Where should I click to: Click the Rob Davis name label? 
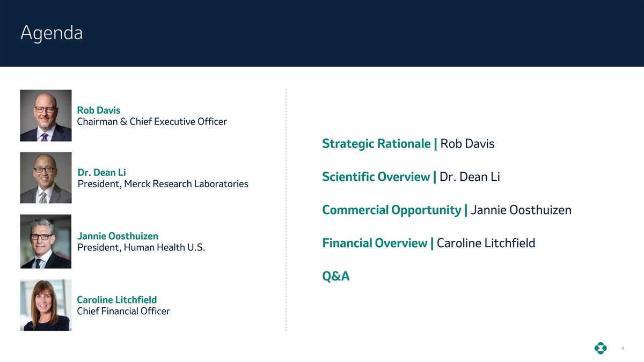tap(99, 110)
